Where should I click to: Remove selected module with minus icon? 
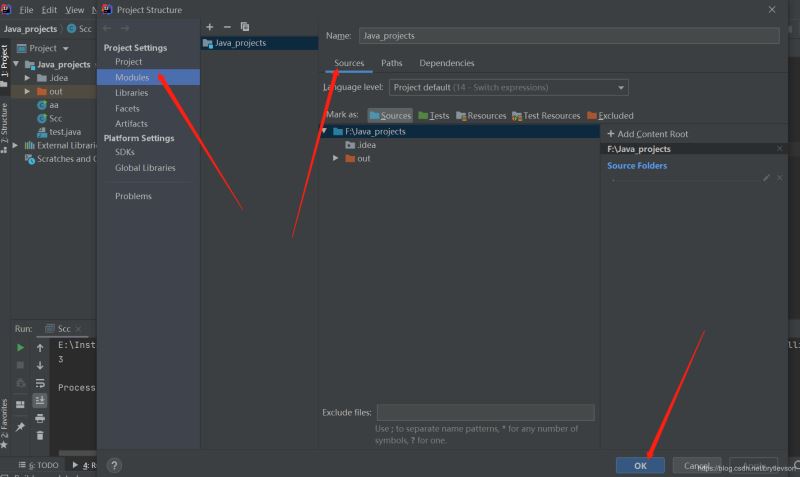[x=227, y=27]
